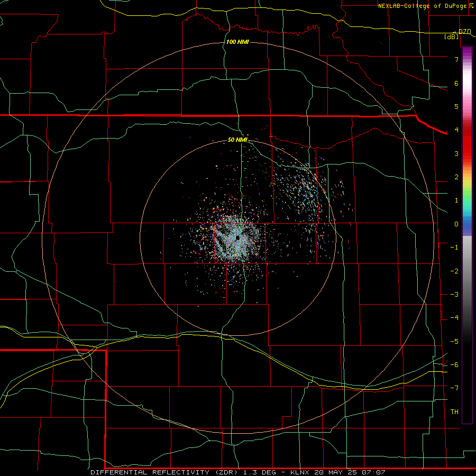476x476 pixels.
Task: Click the 3 value on the scale
Action: point(456,153)
